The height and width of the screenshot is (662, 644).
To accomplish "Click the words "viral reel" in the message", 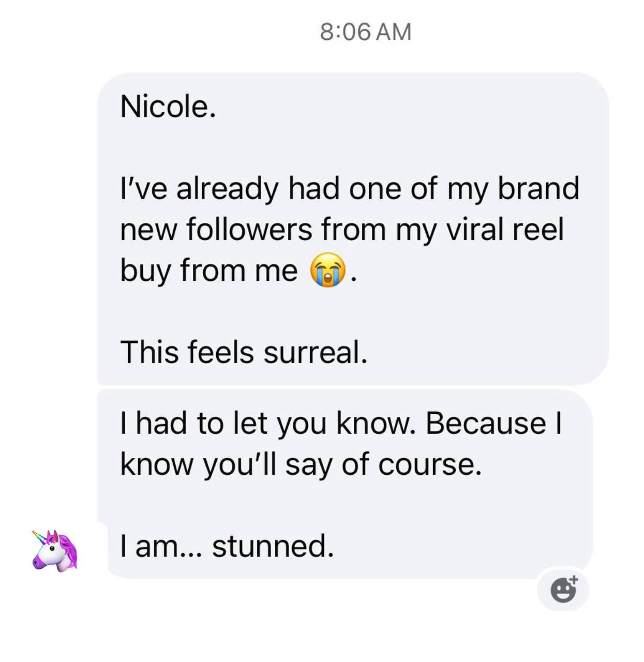I will (x=504, y=229).
